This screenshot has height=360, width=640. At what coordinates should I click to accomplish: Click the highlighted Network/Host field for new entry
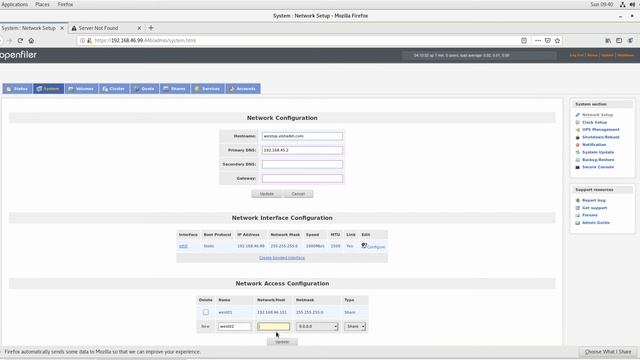click(273, 327)
